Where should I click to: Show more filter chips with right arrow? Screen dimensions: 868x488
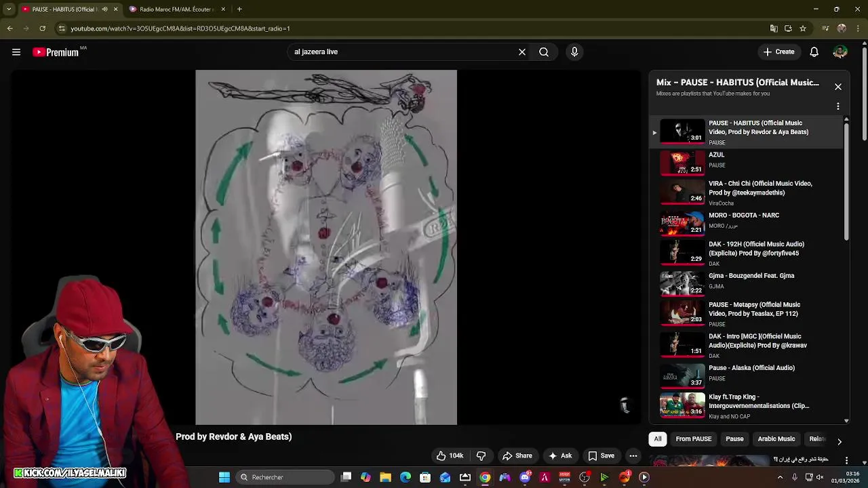(839, 441)
